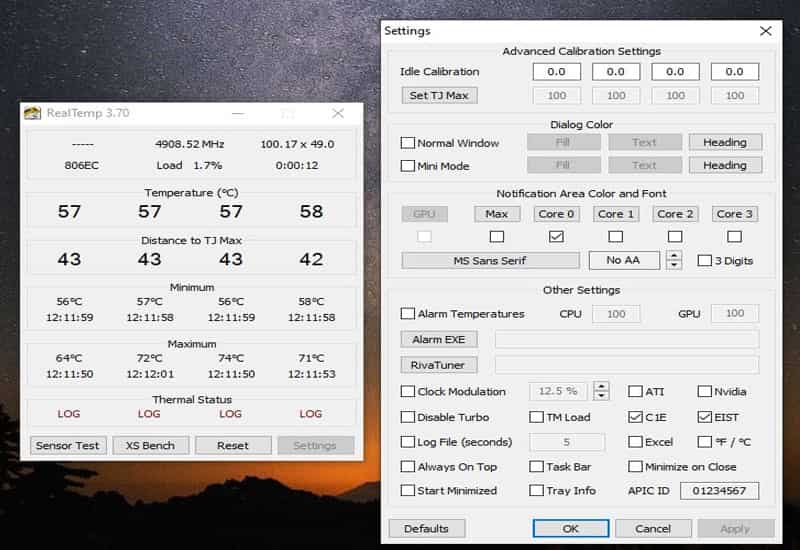
Task: Decrease font size with No AA spinner down
Action: 674,265
